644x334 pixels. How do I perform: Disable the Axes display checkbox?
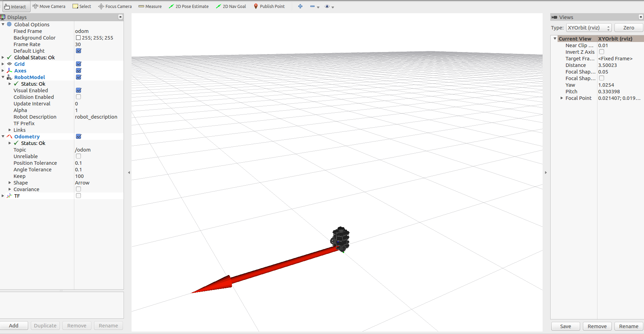coord(78,70)
